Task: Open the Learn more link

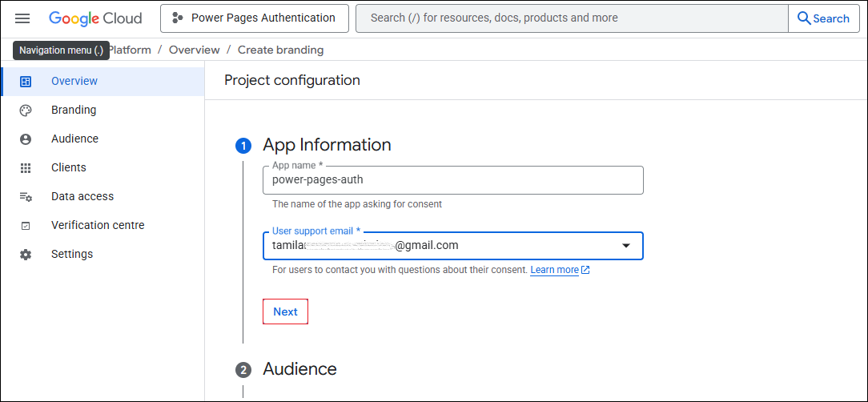Action: pos(555,270)
